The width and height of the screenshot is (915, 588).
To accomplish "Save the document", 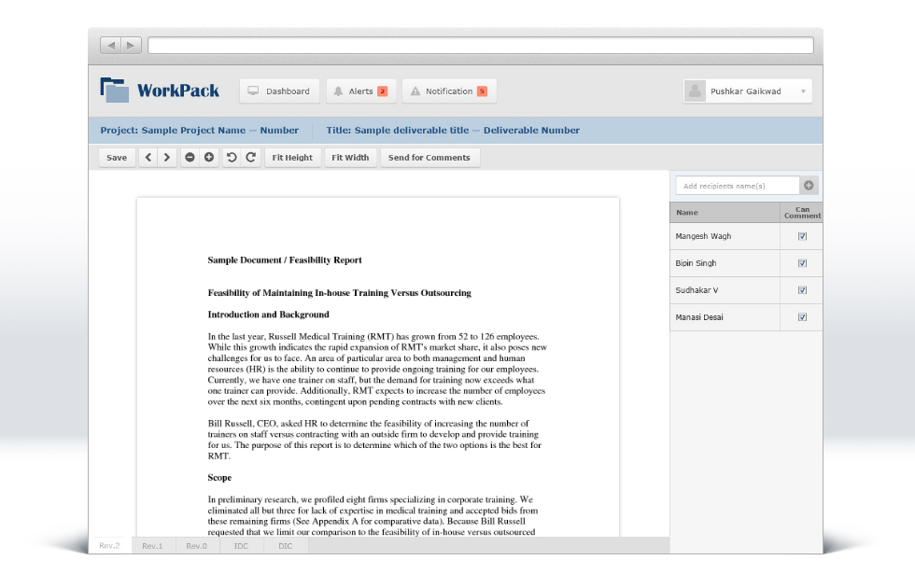I will pos(117,157).
